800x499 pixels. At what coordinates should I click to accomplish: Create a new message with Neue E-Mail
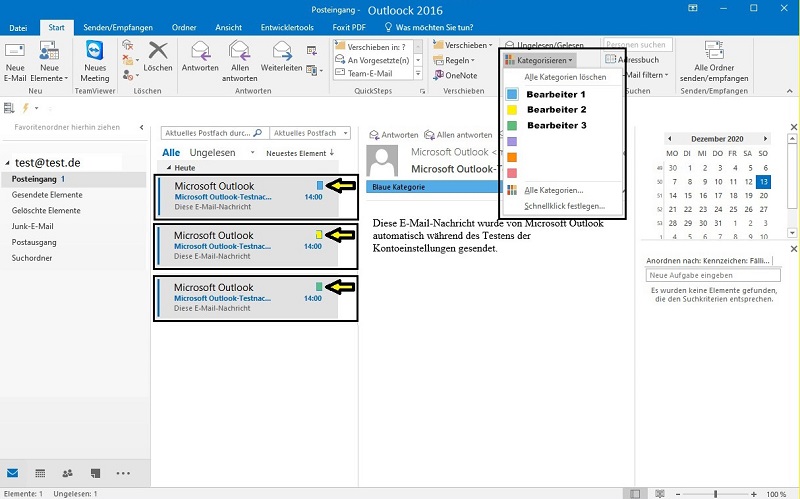15,62
